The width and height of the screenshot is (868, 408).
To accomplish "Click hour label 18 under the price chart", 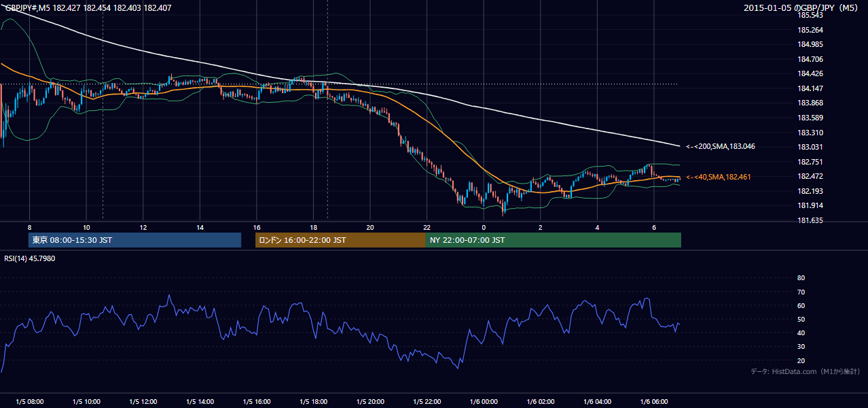I will (314, 227).
